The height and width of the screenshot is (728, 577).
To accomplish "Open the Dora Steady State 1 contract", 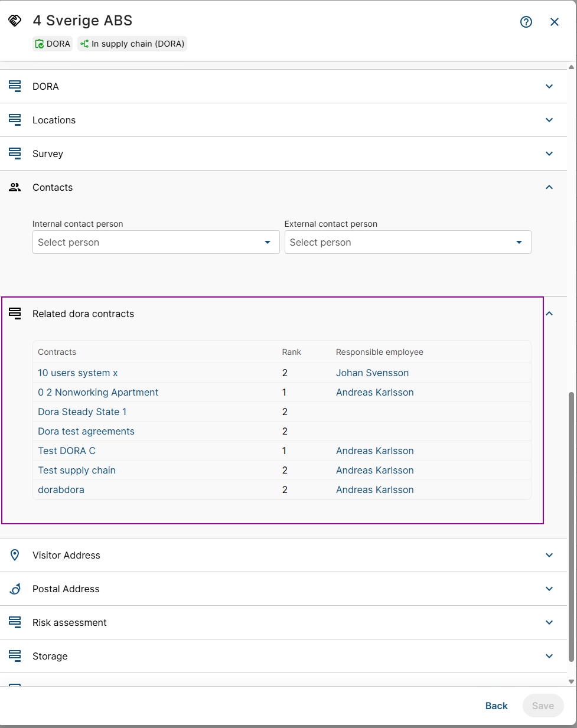I will [82, 412].
